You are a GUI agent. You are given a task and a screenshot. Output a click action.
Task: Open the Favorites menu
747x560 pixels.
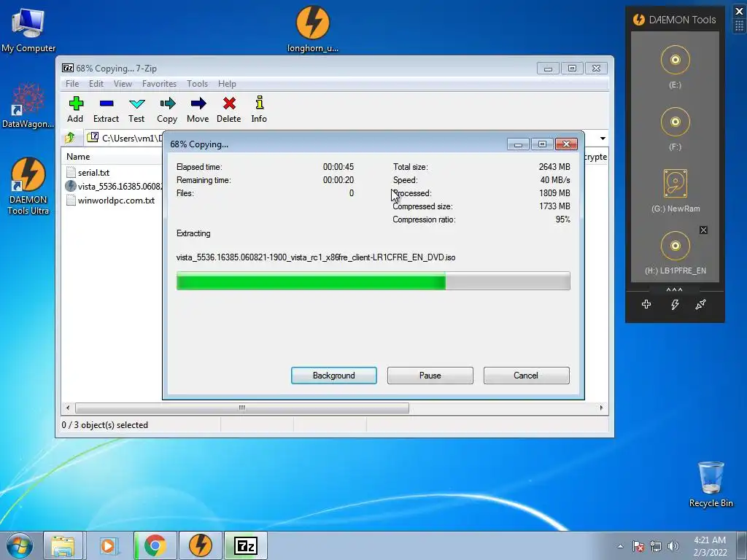click(x=159, y=84)
